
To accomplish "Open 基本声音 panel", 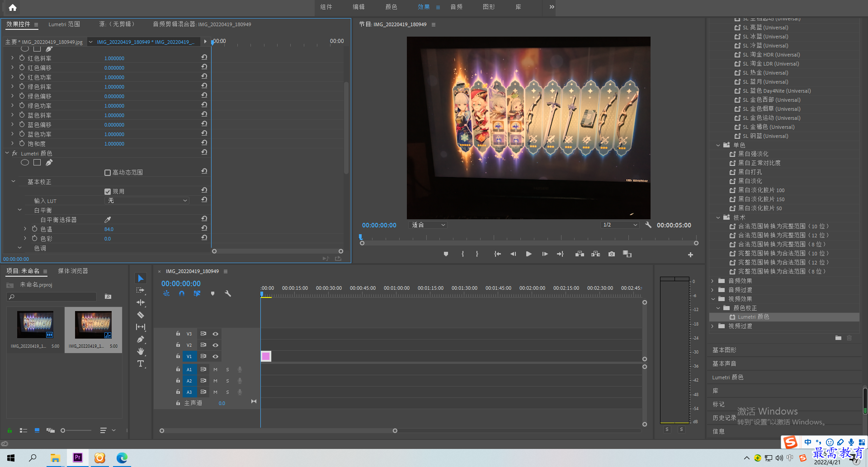I will tap(724, 364).
